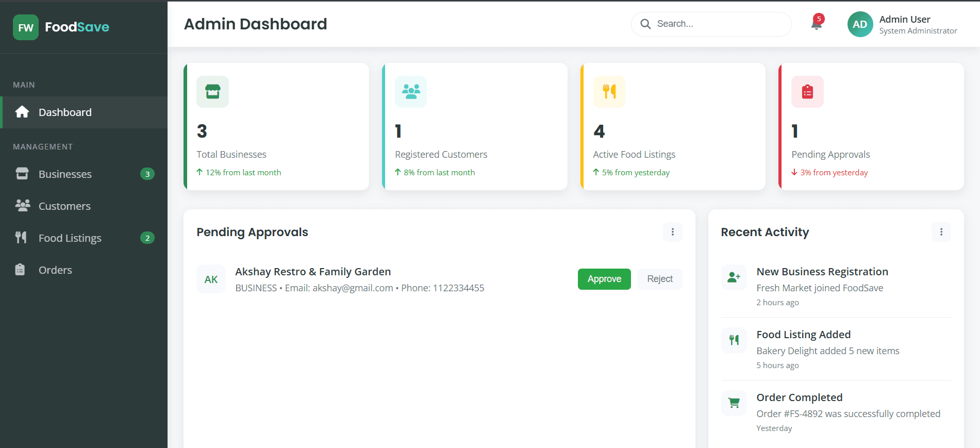
Task: Click the AK avatar for Akshay Restro
Action: pos(211,279)
